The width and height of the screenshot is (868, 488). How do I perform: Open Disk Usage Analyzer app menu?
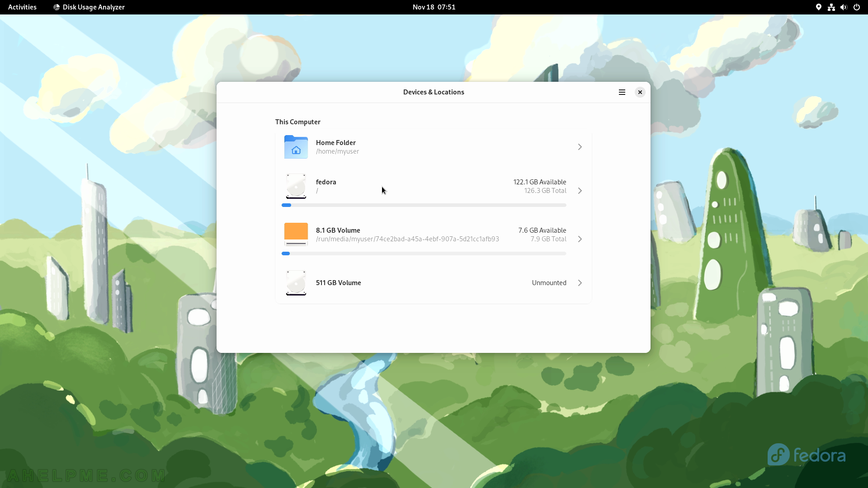click(x=89, y=7)
